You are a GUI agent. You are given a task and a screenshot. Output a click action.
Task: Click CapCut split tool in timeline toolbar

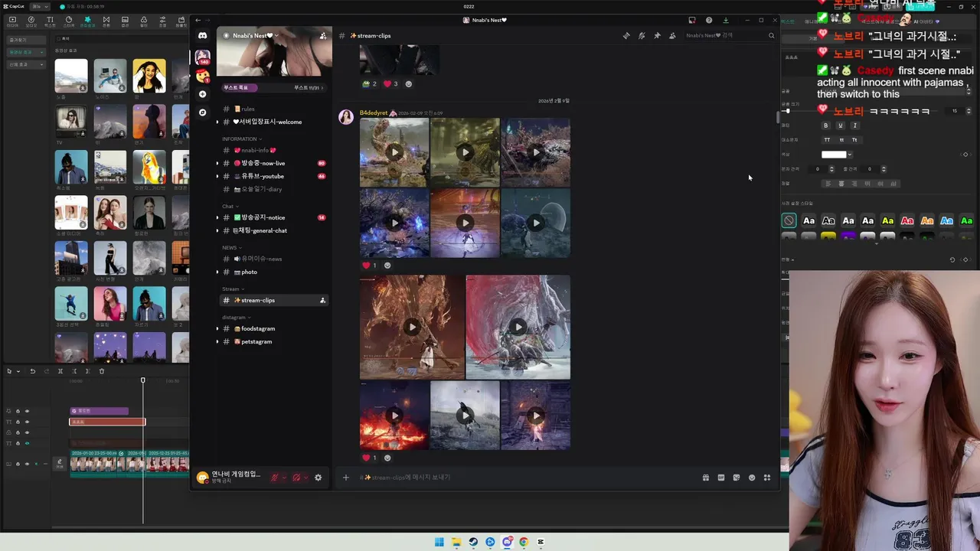(60, 371)
